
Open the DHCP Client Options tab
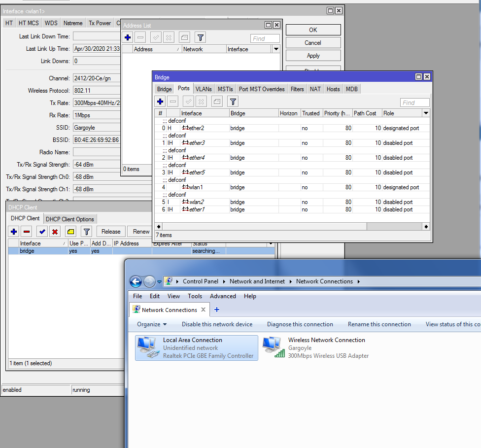tap(69, 219)
